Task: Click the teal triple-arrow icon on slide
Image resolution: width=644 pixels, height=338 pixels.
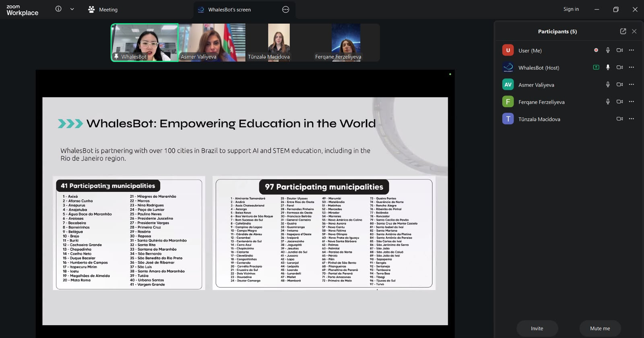Action: click(70, 124)
